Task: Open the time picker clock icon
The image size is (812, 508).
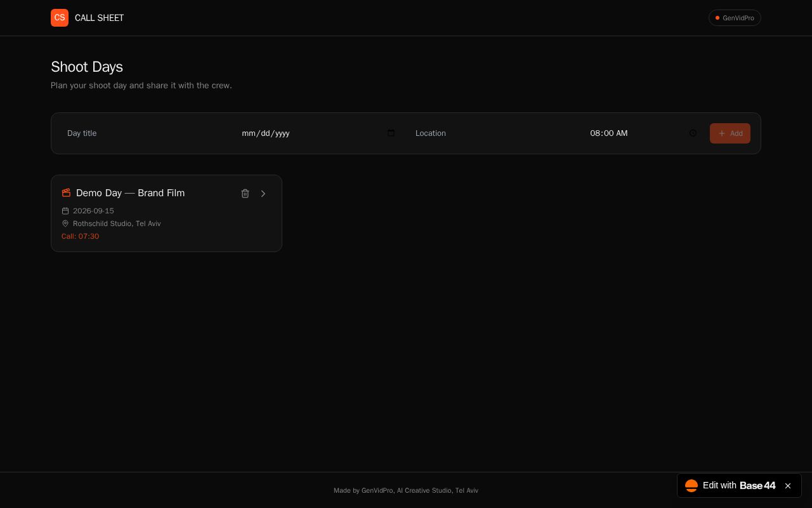Action: pos(693,133)
